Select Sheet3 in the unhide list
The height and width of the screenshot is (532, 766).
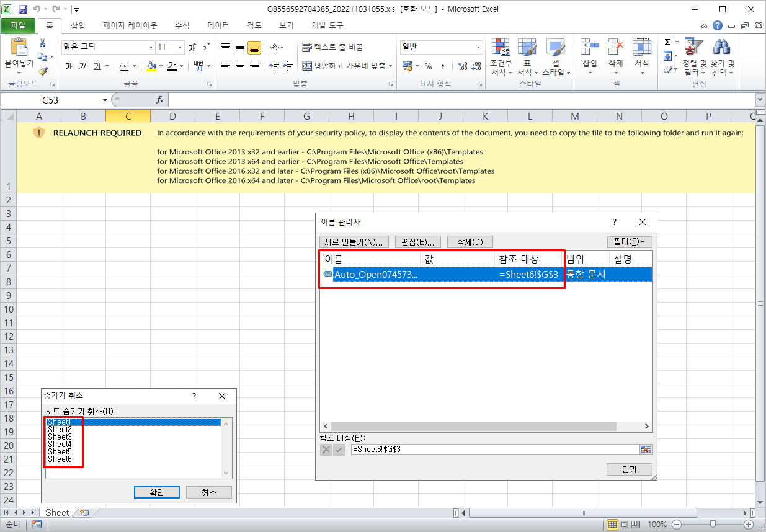[x=133, y=437]
